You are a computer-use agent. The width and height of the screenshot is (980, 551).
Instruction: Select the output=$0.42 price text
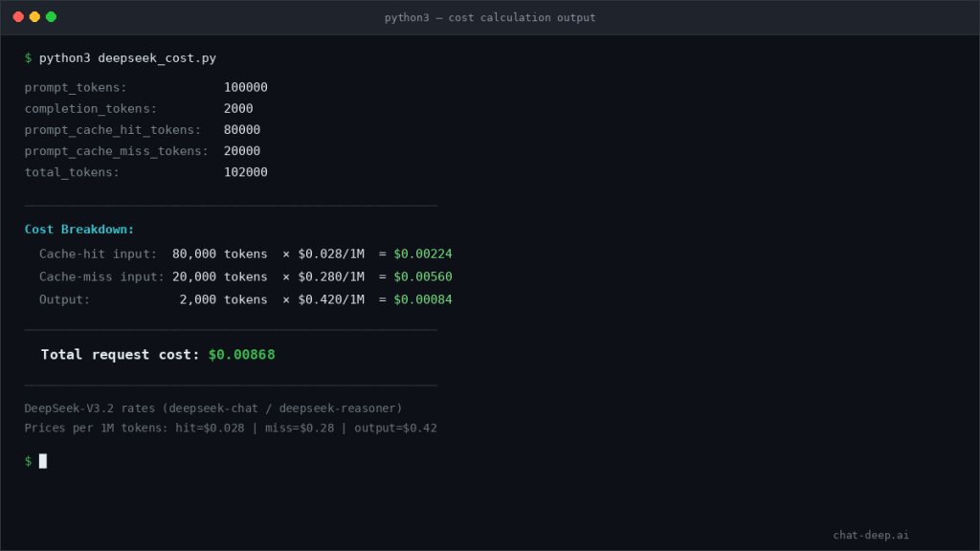click(394, 428)
